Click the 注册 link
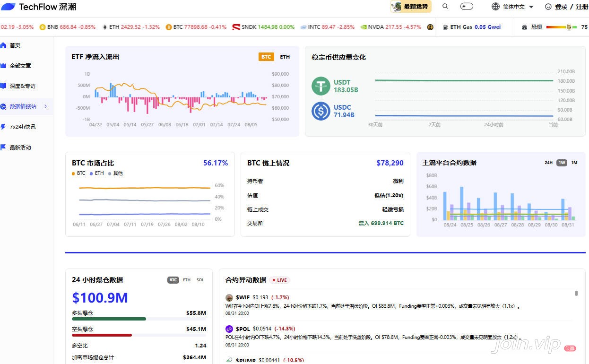This screenshot has height=364, width=589. [x=582, y=7]
